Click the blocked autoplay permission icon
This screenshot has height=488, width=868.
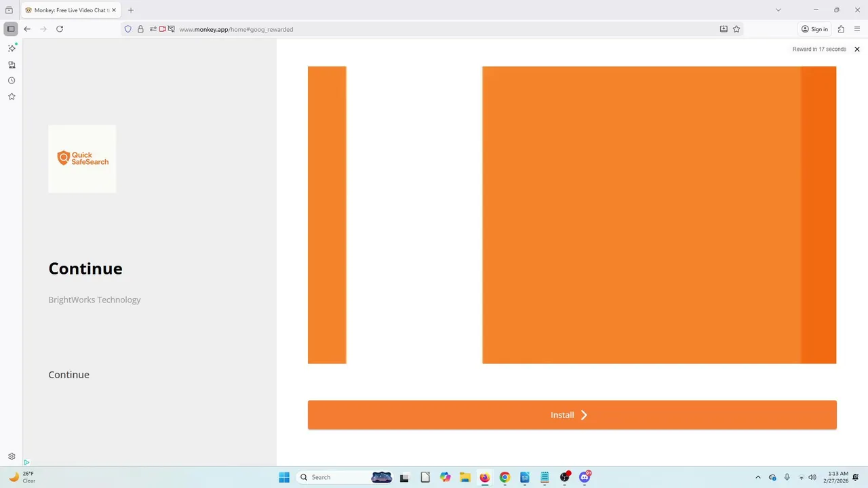172,29
